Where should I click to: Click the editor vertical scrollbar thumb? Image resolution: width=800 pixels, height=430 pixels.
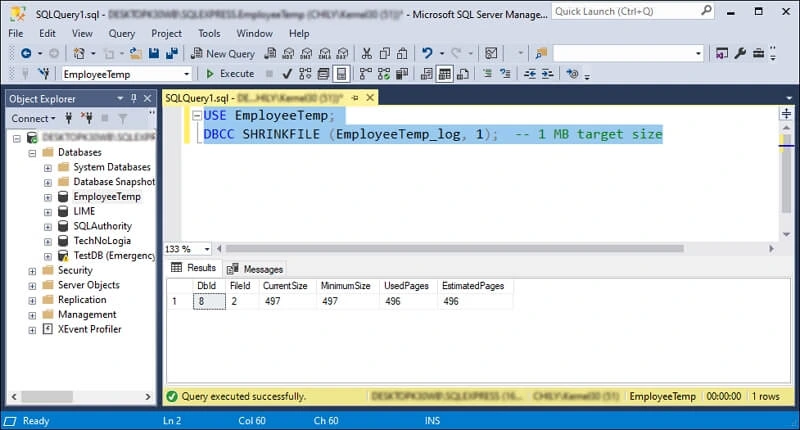point(786,173)
